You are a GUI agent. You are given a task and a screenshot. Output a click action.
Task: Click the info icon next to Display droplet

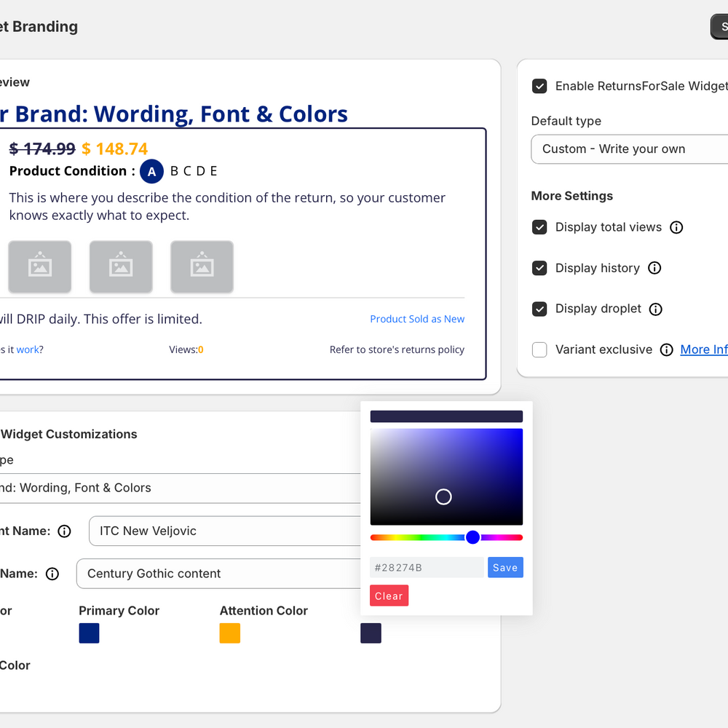tap(655, 309)
